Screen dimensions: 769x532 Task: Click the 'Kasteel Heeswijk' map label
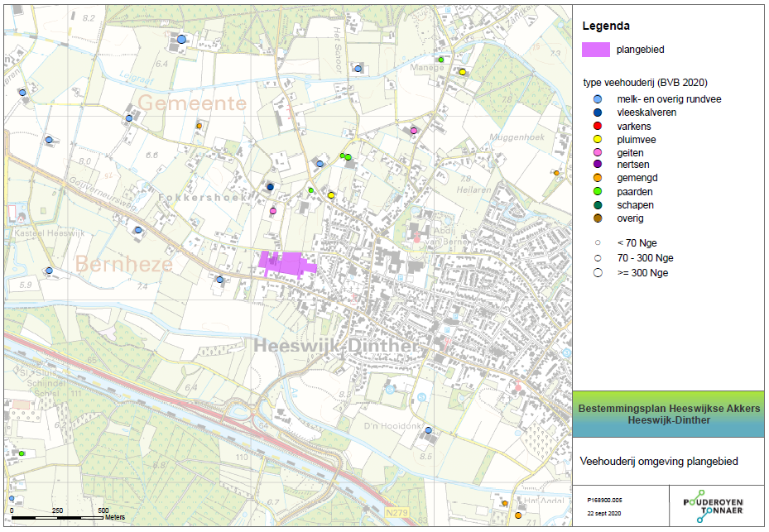[50, 232]
